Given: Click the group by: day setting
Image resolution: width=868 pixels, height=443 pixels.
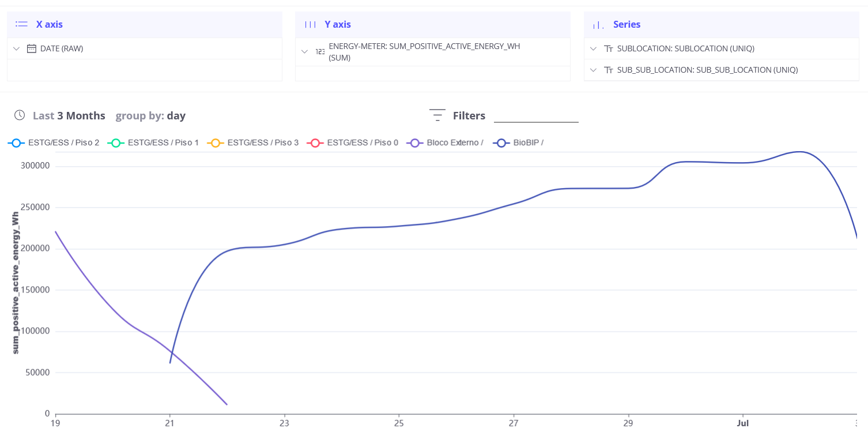Looking at the screenshot, I should [x=150, y=115].
